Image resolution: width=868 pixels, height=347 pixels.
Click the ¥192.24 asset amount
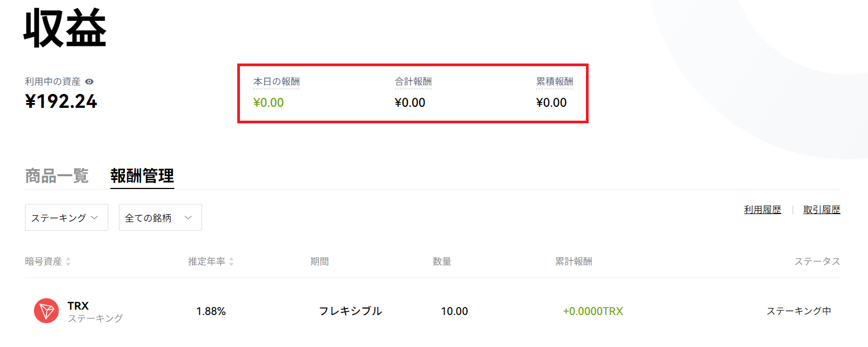[x=61, y=101]
